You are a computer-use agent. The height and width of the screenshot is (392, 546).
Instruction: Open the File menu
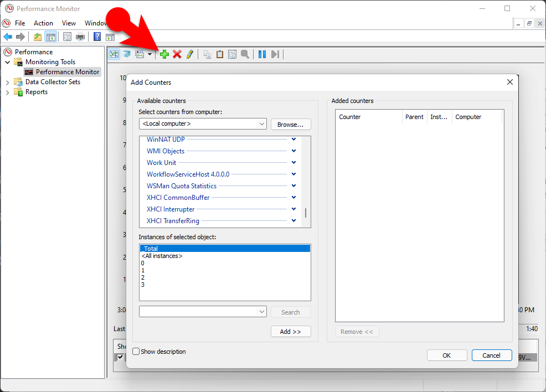click(20, 23)
